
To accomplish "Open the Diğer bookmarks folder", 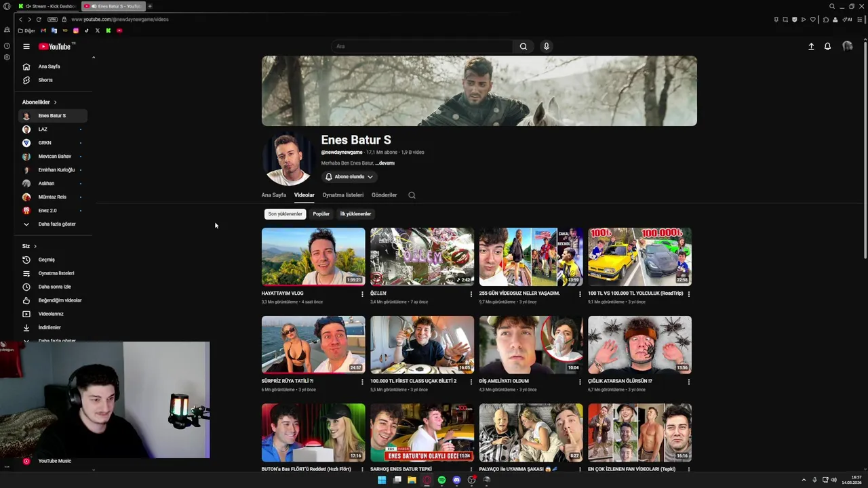I will [x=26, y=30].
